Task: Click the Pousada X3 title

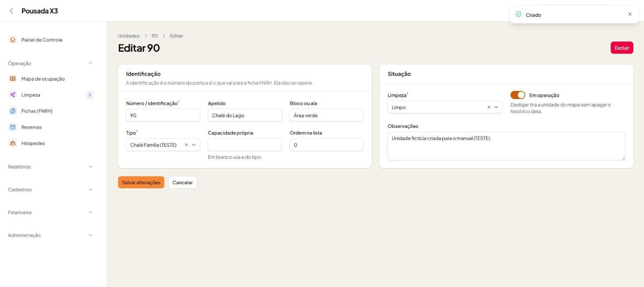Action: pyautogui.click(x=39, y=11)
